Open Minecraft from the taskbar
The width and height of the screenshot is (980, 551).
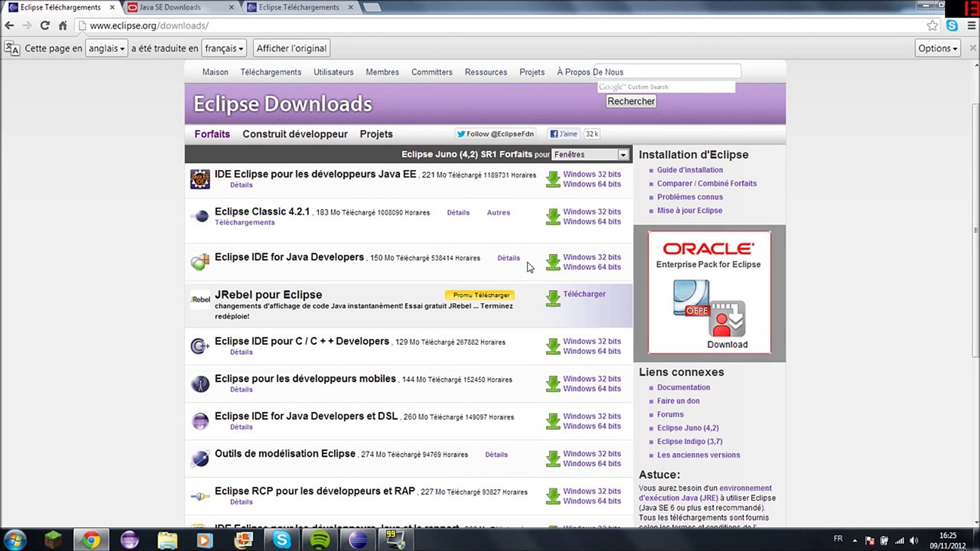coord(53,540)
